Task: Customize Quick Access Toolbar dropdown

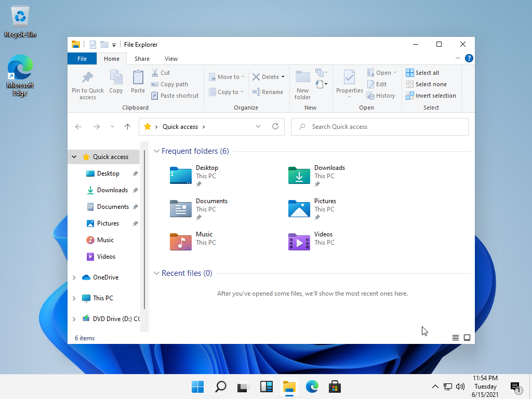Action: [x=114, y=45]
